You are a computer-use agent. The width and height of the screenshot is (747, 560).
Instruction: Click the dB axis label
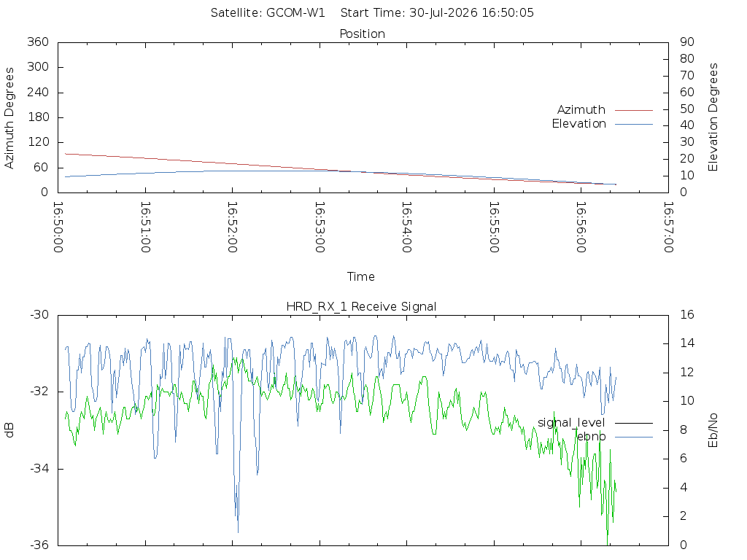[9, 430]
